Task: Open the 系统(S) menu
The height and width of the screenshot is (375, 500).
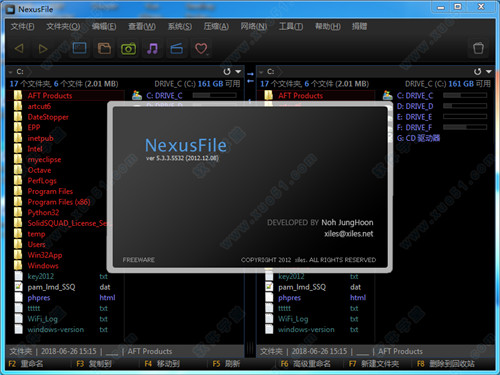Action: (180, 26)
